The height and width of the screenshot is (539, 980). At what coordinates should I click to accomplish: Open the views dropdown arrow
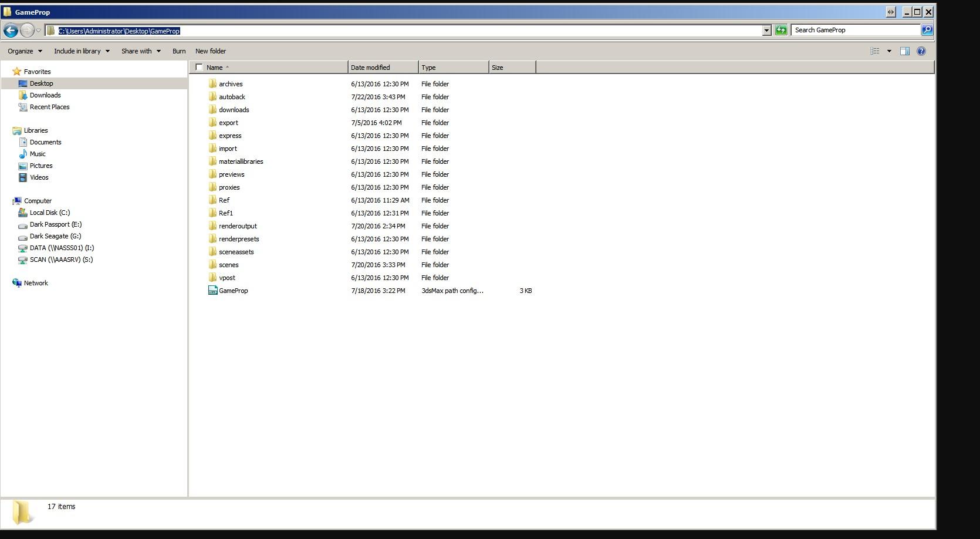(888, 51)
